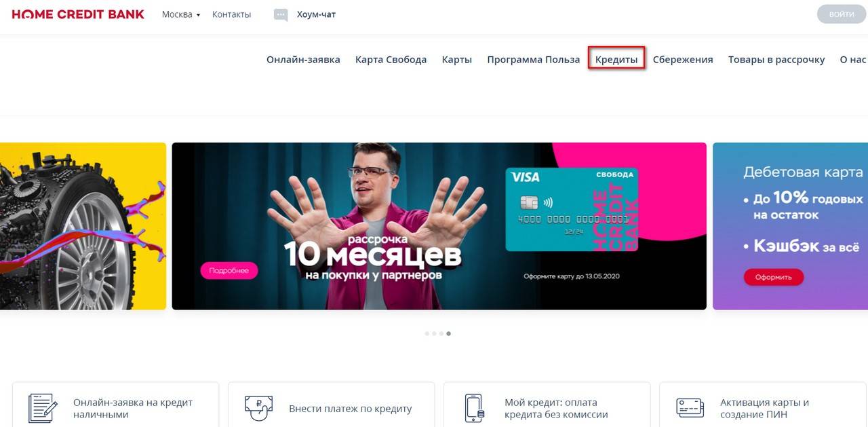Open the Сбережения menu item
Screen dimensions: 868x427
[x=683, y=60]
